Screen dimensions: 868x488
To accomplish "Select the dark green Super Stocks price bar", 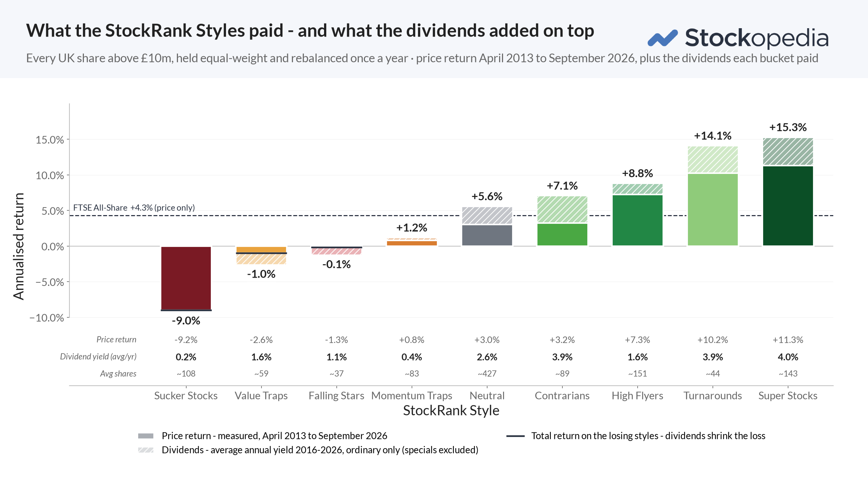I will click(788, 206).
